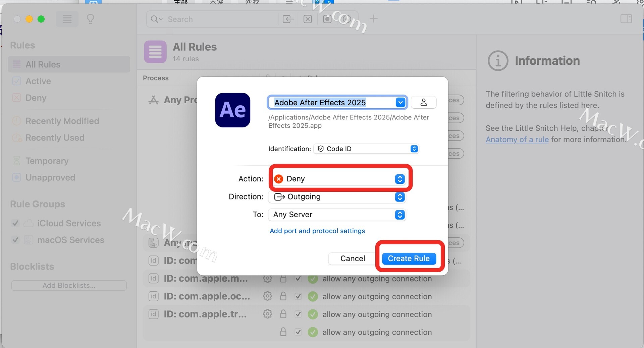Toggle the inspector panel icon
This screenshot has width=644, height=348.
pyautogui.click(x=626, y=19)
